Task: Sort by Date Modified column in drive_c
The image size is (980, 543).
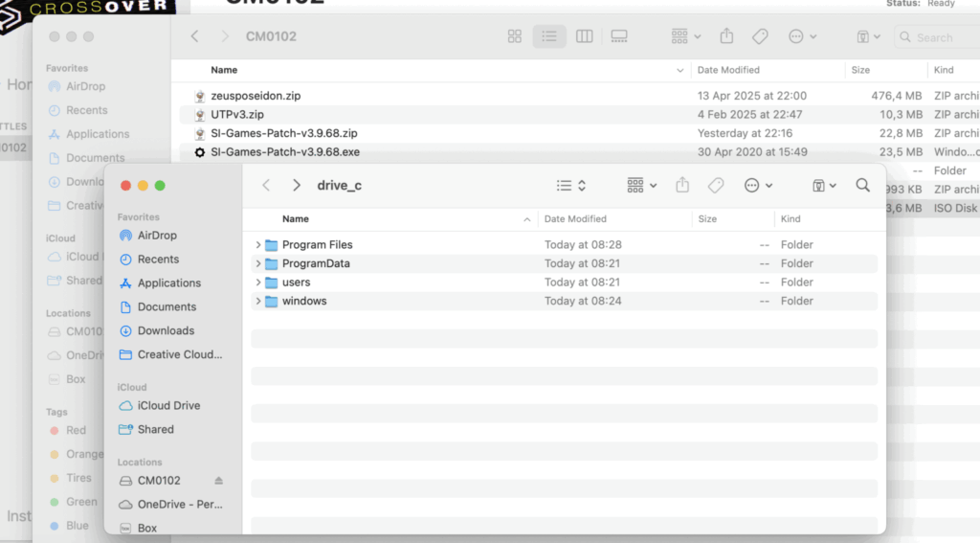Action: click(575, 219)
